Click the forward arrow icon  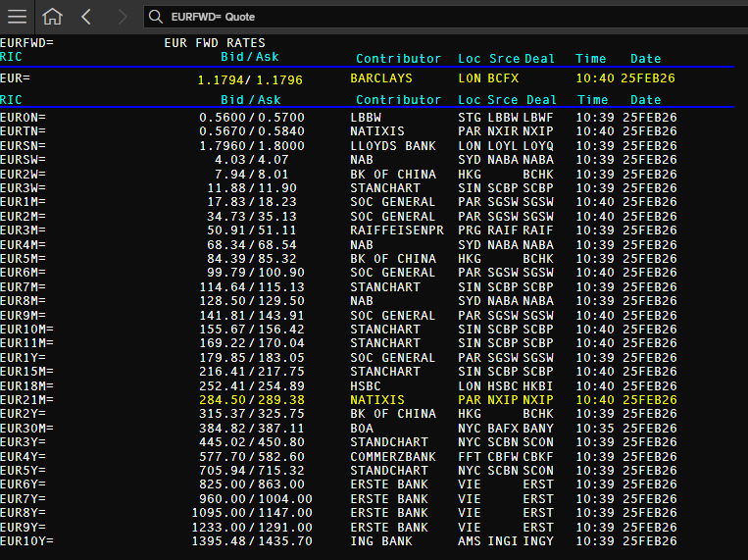click(123, 17)
